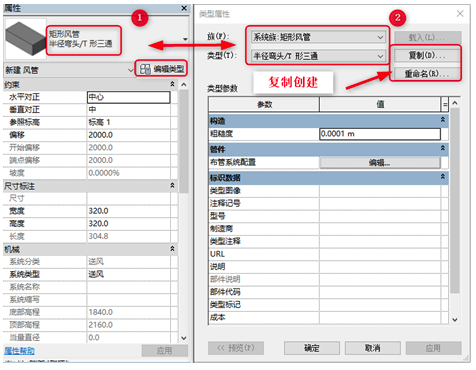This screenshot has width=476, height=370.
Task: Close the 属性 Properties panel
Action: coord(184,8)
